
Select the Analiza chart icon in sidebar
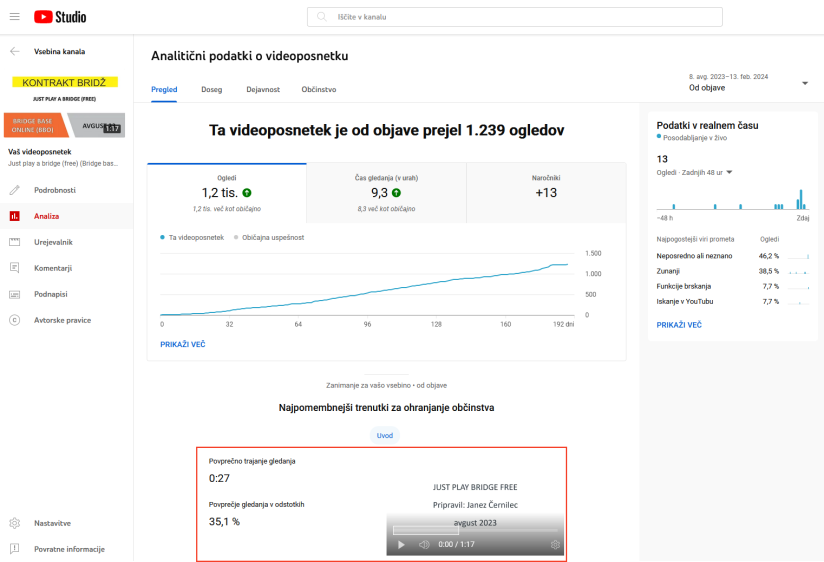click(15, 216)
